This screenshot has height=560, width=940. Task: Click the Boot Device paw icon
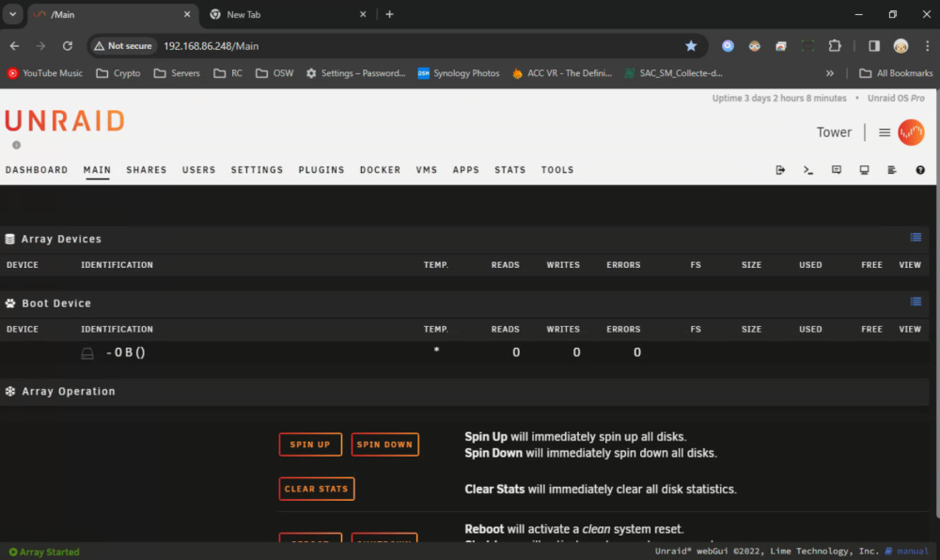click(x=10, y=303)
